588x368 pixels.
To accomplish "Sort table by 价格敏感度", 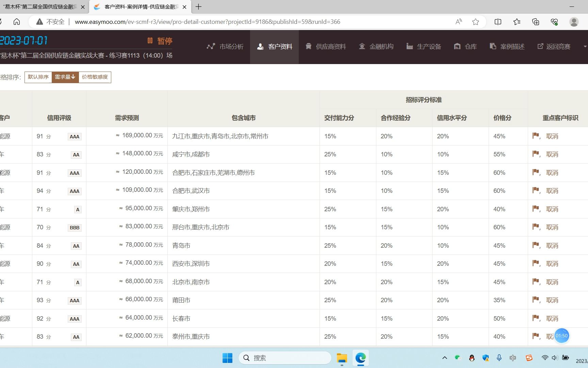I will [x=95, y=77].
